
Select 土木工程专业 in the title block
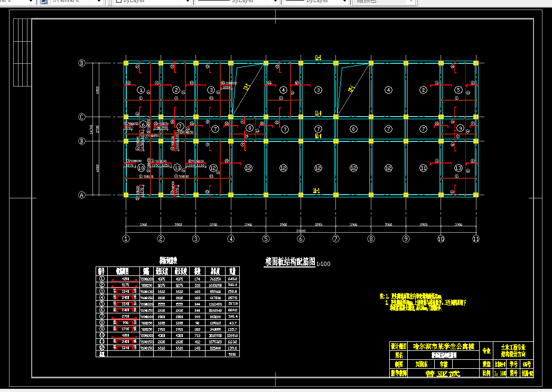tap(513, 347)
